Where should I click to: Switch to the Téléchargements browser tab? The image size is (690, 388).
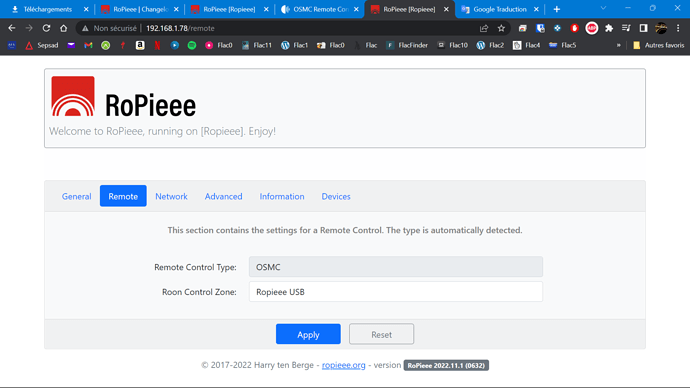(48, 9)
